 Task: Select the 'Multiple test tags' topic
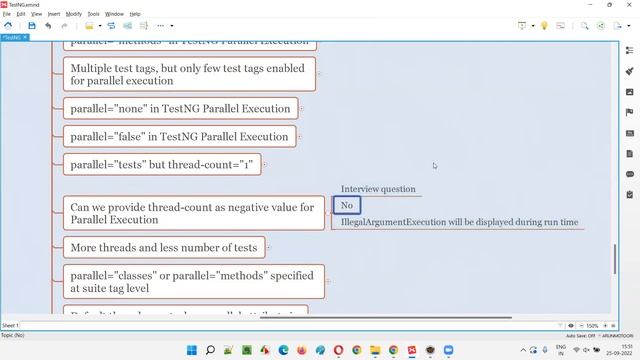point(189,74)
